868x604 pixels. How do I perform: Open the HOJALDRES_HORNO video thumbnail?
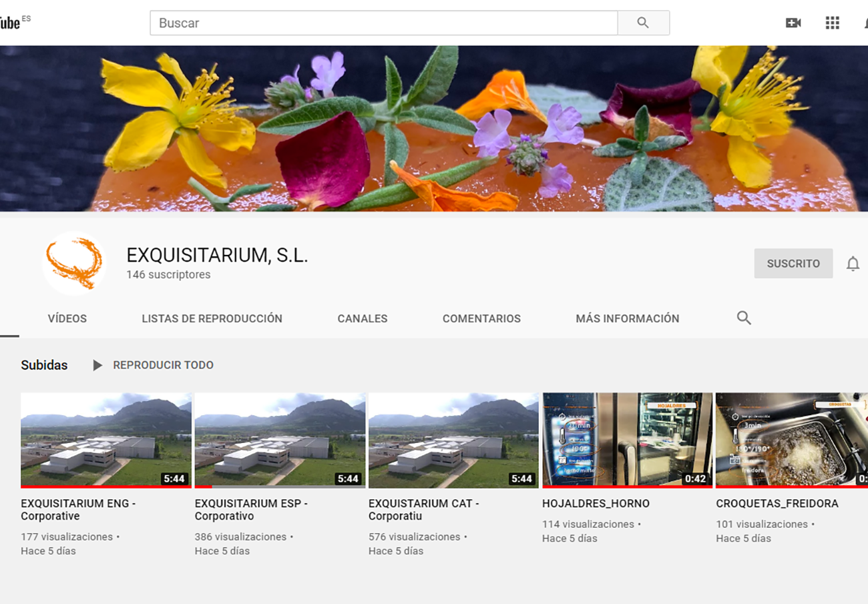click(627, 439)
